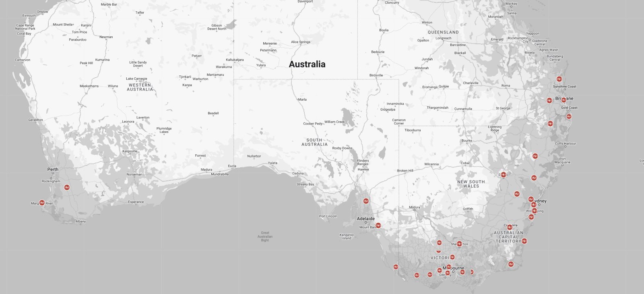This screenshot has width=644, height=294.
Task: Click the charger marker east of Perth
Action: point(67,187)
